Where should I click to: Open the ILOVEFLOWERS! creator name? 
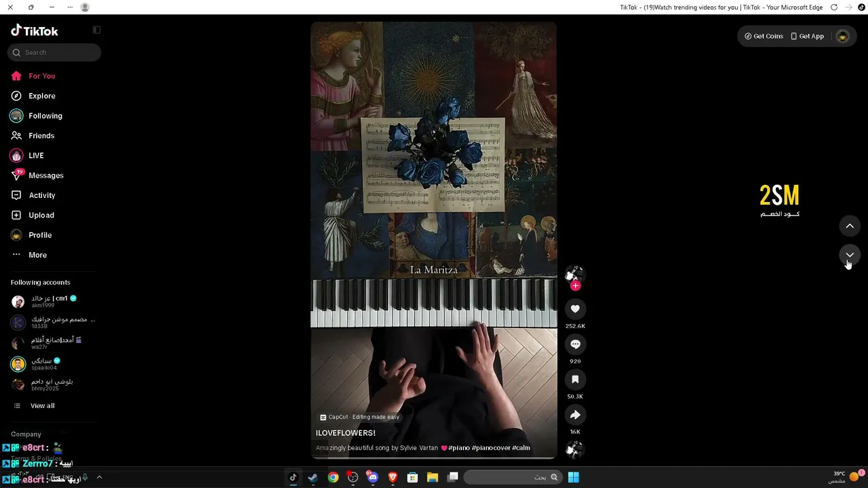[345, 433]
